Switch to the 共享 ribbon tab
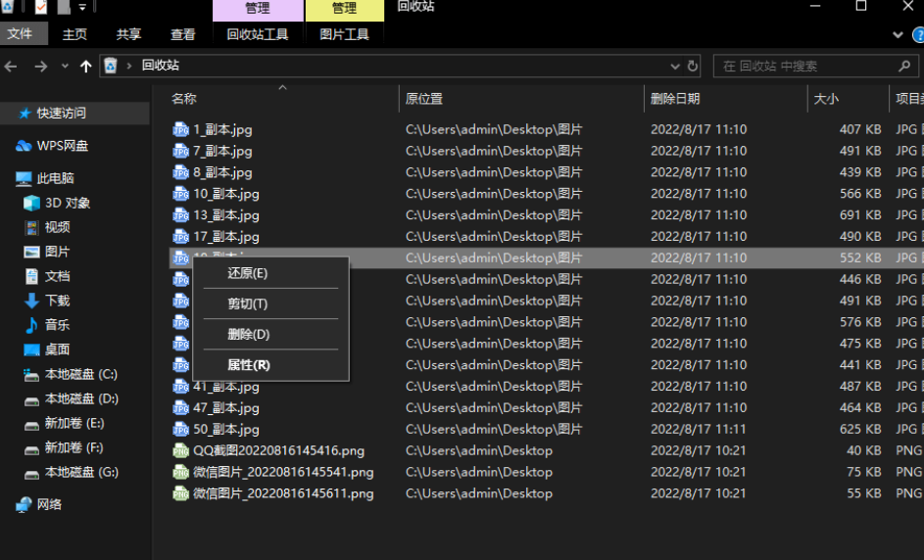This screenshot has height=560, width=924. coord(128,34)
